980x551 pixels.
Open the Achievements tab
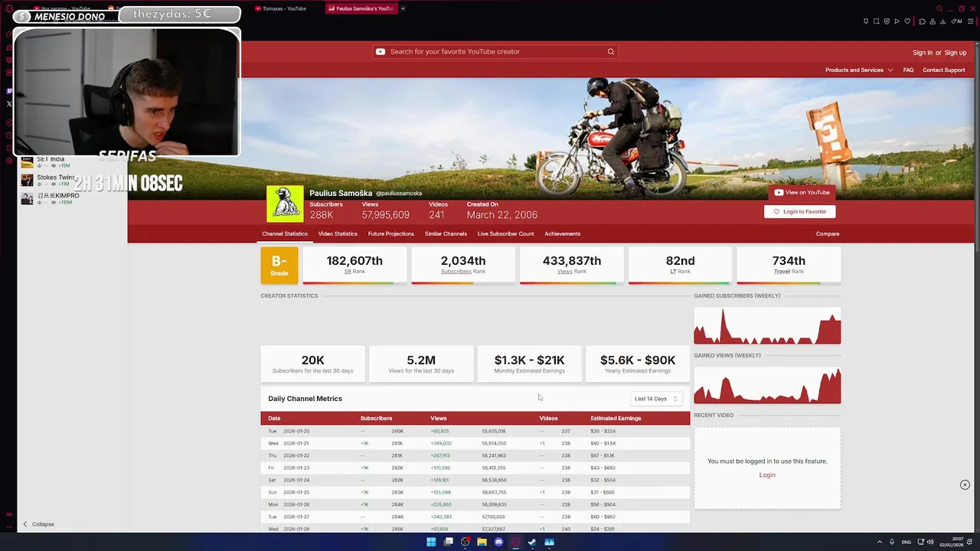pos(563,234)
